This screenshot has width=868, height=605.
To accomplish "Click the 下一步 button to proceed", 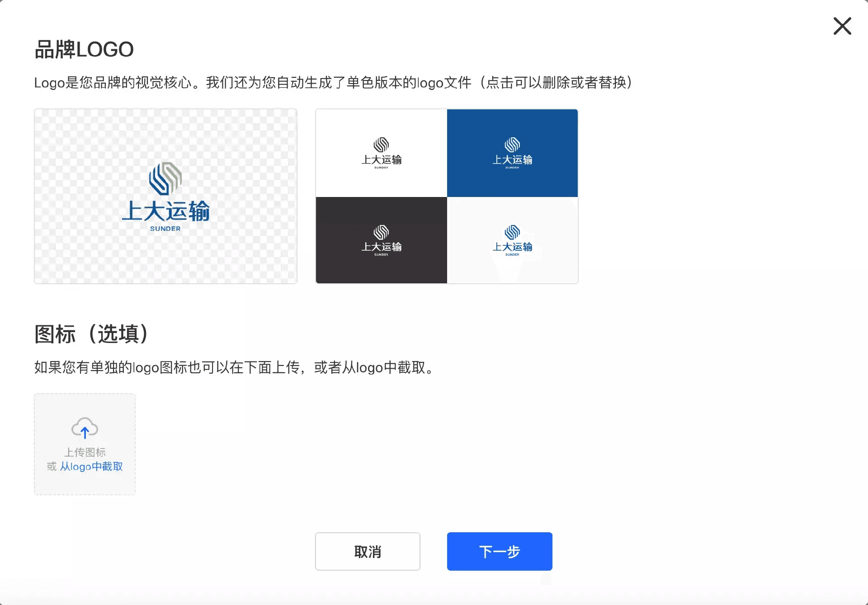I will tap(499, 551).
